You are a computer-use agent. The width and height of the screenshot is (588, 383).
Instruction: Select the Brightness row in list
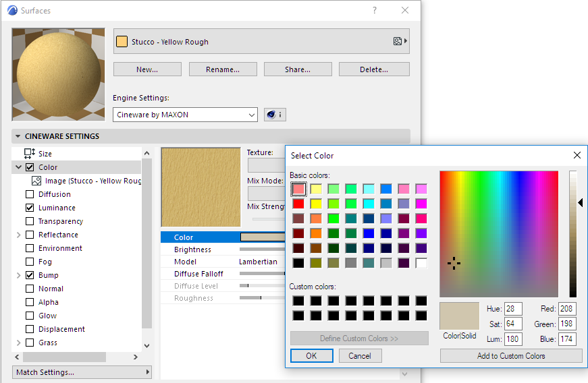pos(192,249)
